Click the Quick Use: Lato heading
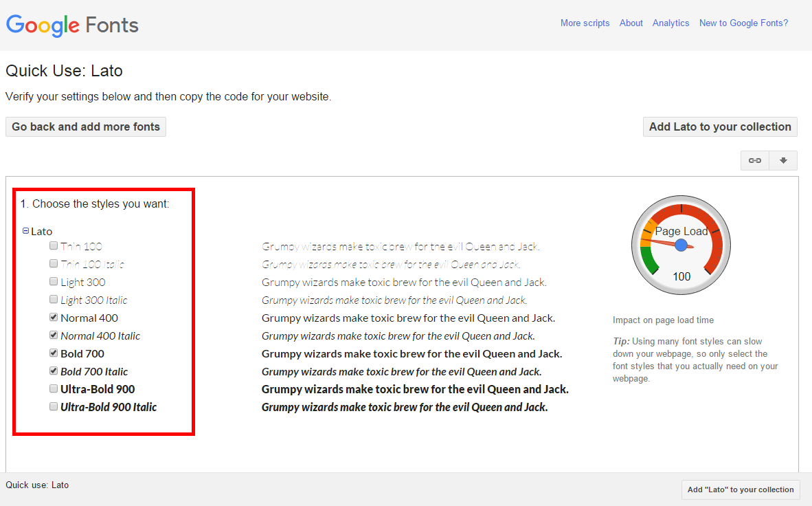This screenshot has width=812, height=506. click(x=64, y=71)
